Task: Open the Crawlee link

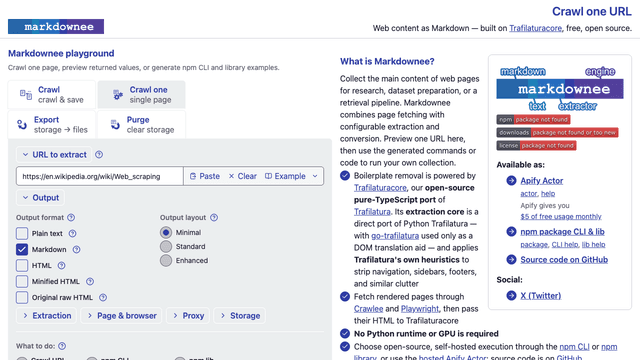Action: click(368, 309)
